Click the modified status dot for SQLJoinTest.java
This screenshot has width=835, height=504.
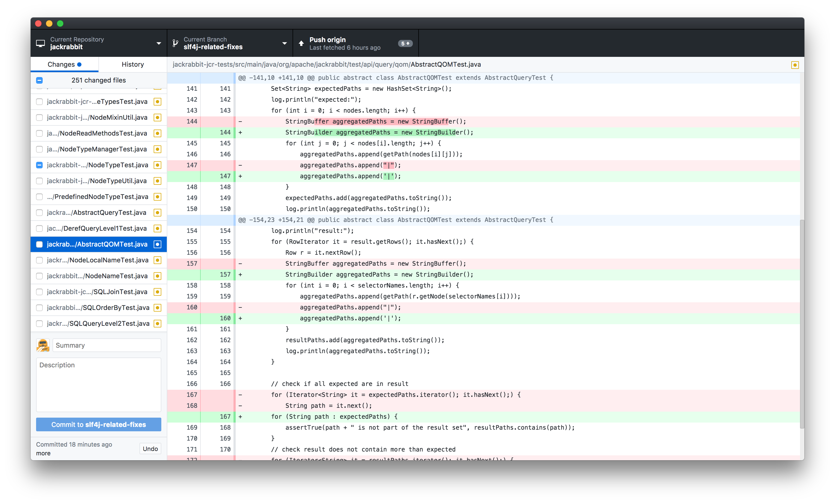157,292
